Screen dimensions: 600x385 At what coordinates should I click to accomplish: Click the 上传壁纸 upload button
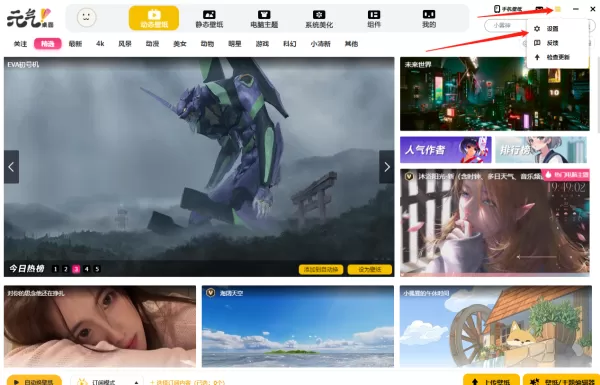point(491,380)
